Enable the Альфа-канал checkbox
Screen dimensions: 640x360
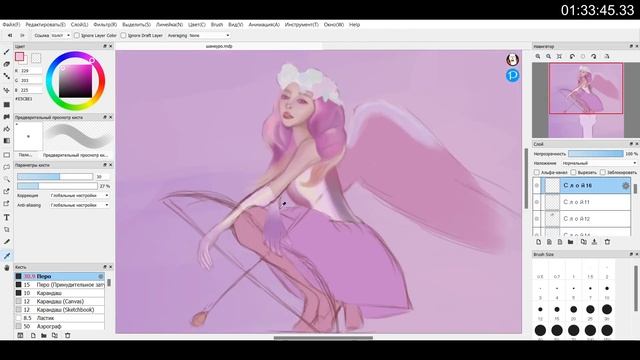pos(537,172)
